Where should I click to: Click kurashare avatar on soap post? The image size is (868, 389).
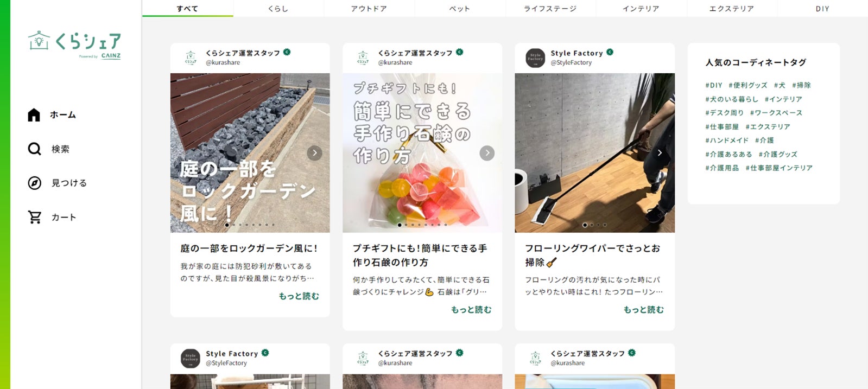click(x=363, y=58)
